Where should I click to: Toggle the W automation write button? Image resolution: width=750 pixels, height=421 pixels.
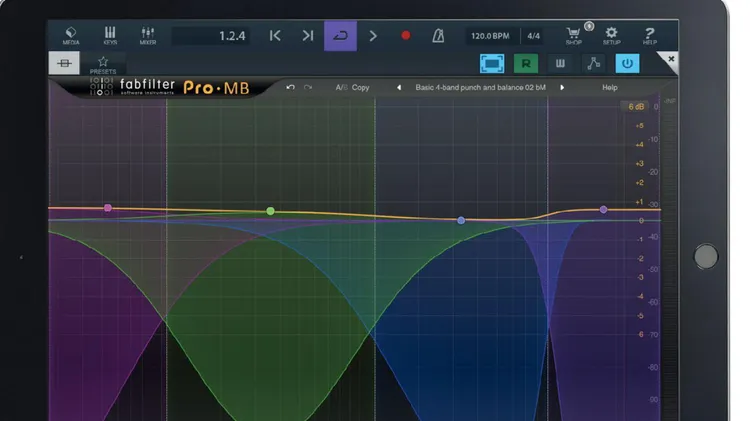[560, 63]
